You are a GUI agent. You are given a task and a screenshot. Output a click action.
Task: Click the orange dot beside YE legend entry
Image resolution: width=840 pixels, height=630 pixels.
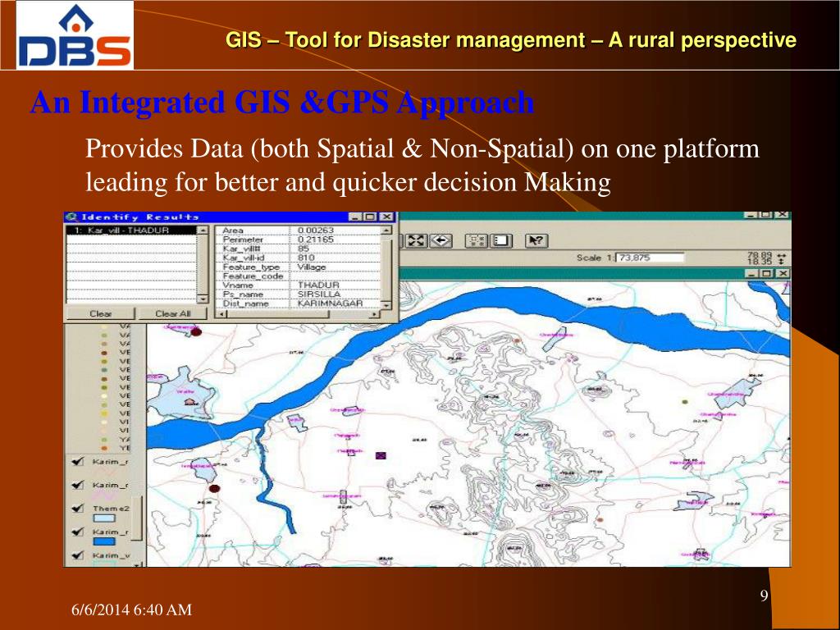[x=104, y=448]
